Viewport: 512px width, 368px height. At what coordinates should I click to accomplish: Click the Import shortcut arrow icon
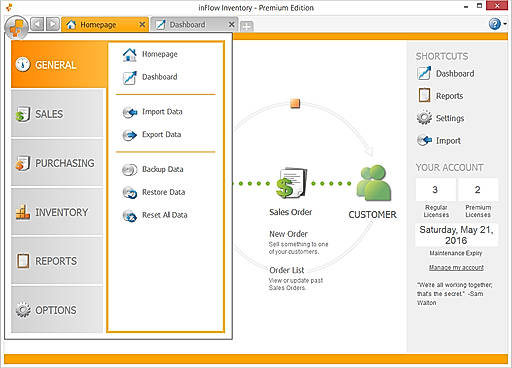(x=424, y=140)
